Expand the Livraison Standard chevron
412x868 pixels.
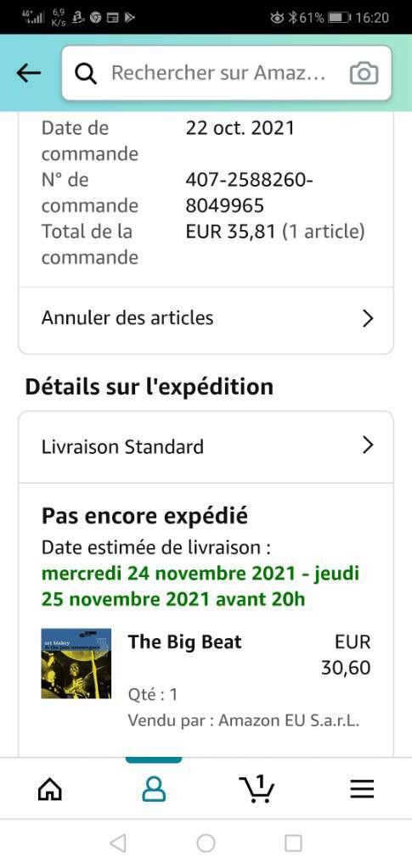coord(368,445)
